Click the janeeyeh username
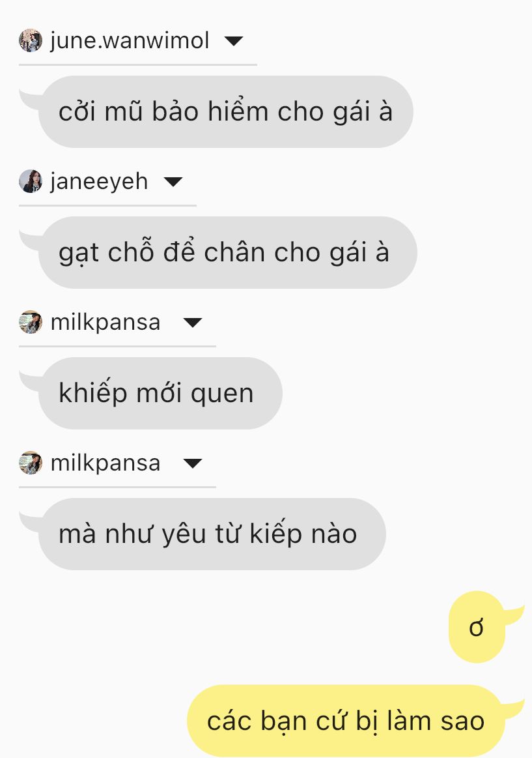Image resolution: width=532 pixels, height=758 pixels. point(99,182)
